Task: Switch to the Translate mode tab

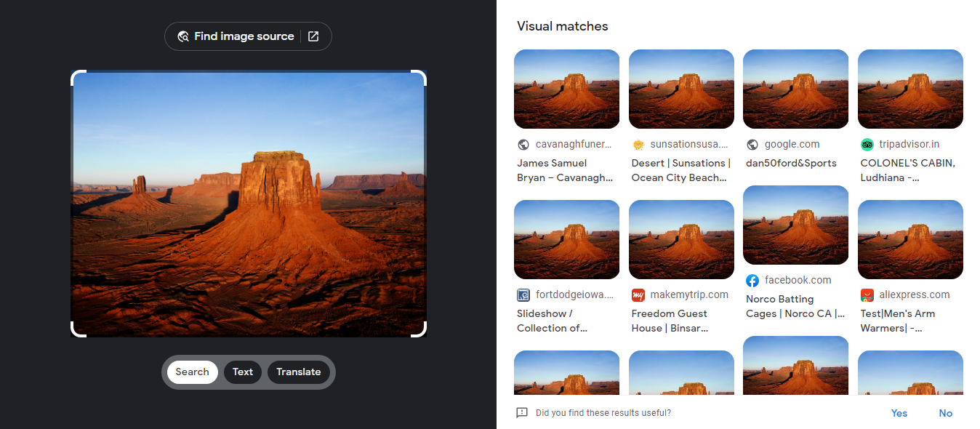Action: 299,372
